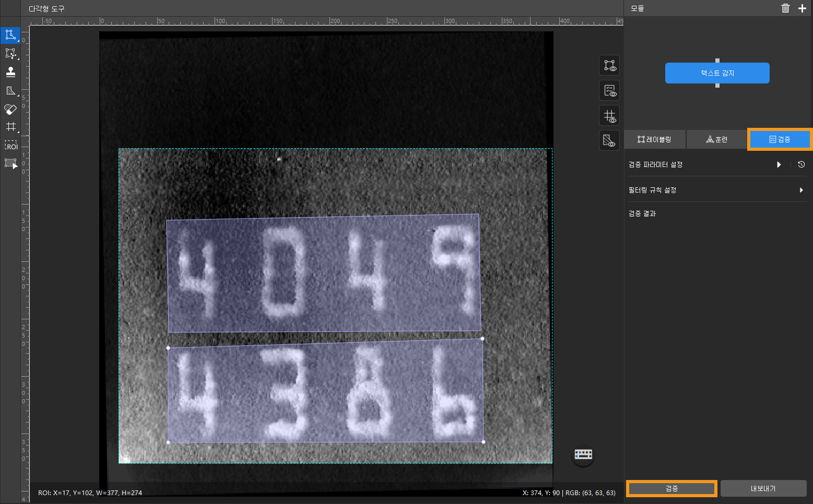Select the grid cutting tool
This screenshot has height=504, width=813.
[10, 127]
